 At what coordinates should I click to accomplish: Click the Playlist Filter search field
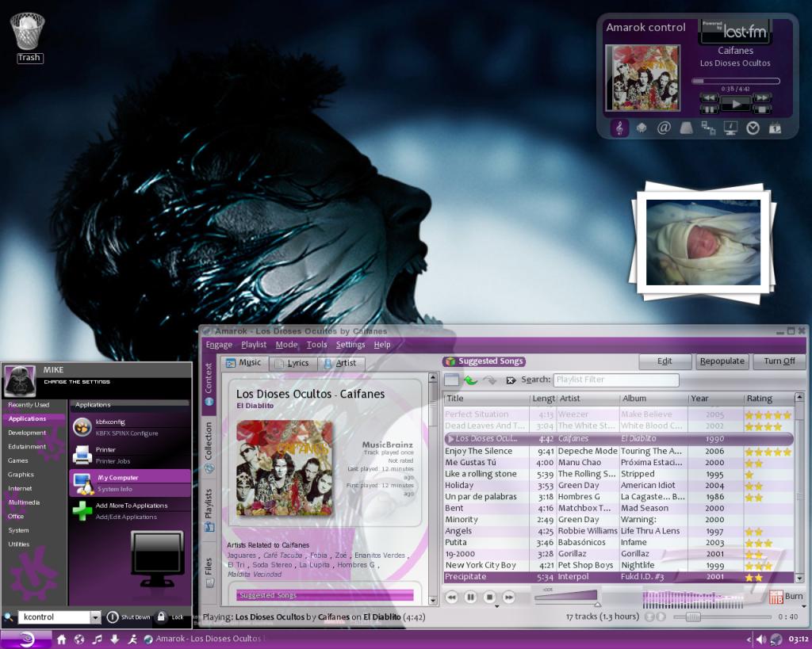click(x=616, y=380)
